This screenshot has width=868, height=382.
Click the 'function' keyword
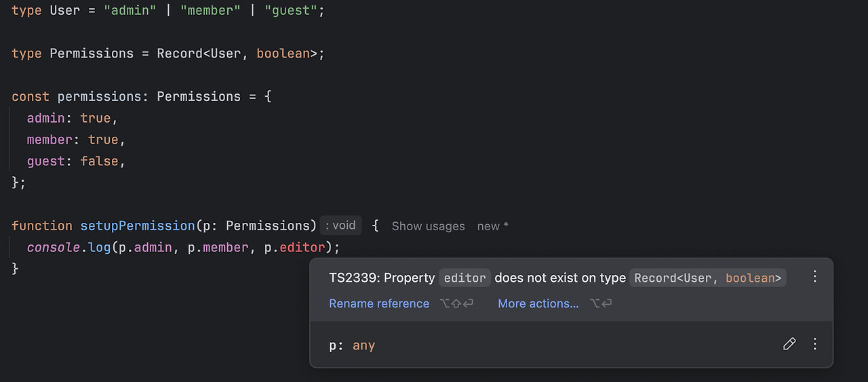click(x=42, y=226)
